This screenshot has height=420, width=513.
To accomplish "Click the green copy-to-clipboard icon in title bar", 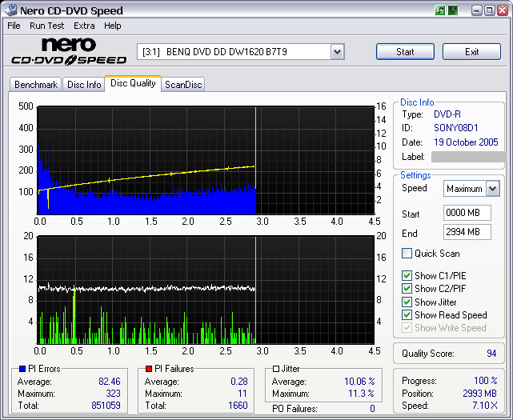I will click(x=440, y=10).
